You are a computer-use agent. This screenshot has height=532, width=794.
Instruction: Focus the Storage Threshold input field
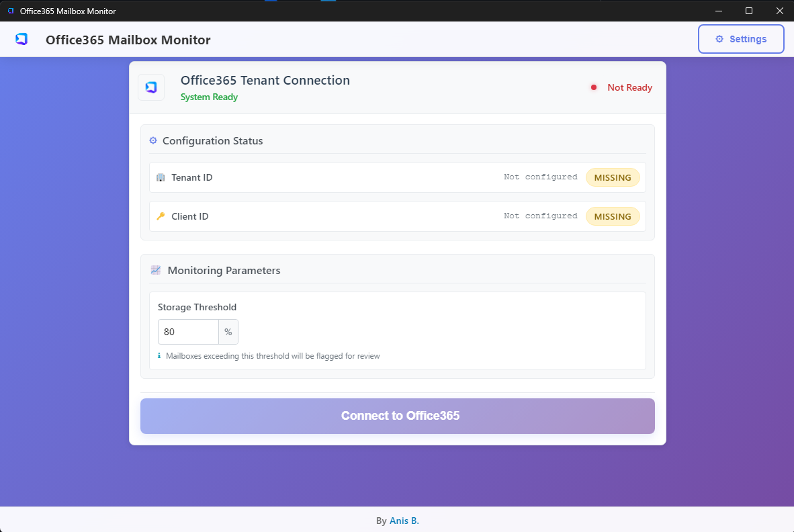188,332
